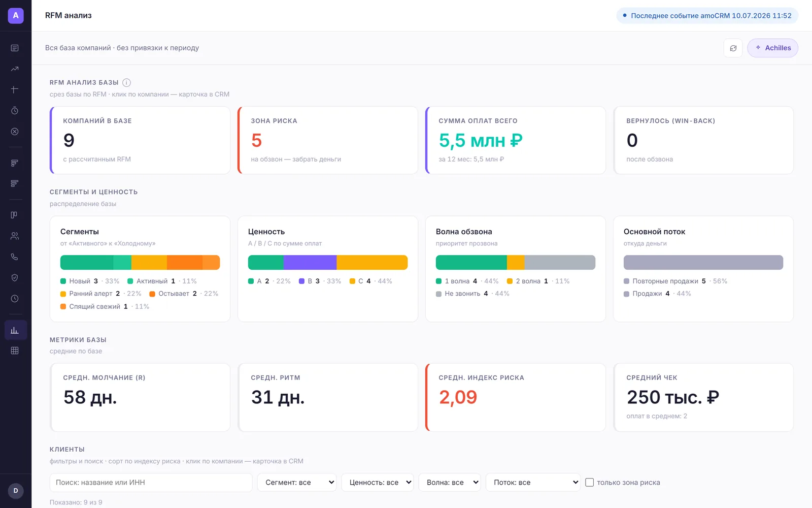Screen dimensions: 812x508
Task: Open the Сегмент: все dropdown
Action: (297, 483)
